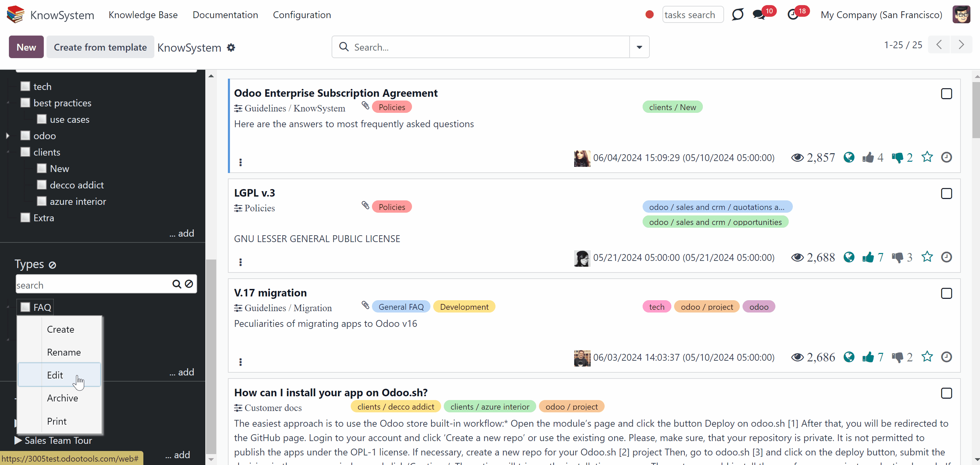980x465 pixels.
Task: Tick the tech tag checkbox
Action: coord(25,86)
